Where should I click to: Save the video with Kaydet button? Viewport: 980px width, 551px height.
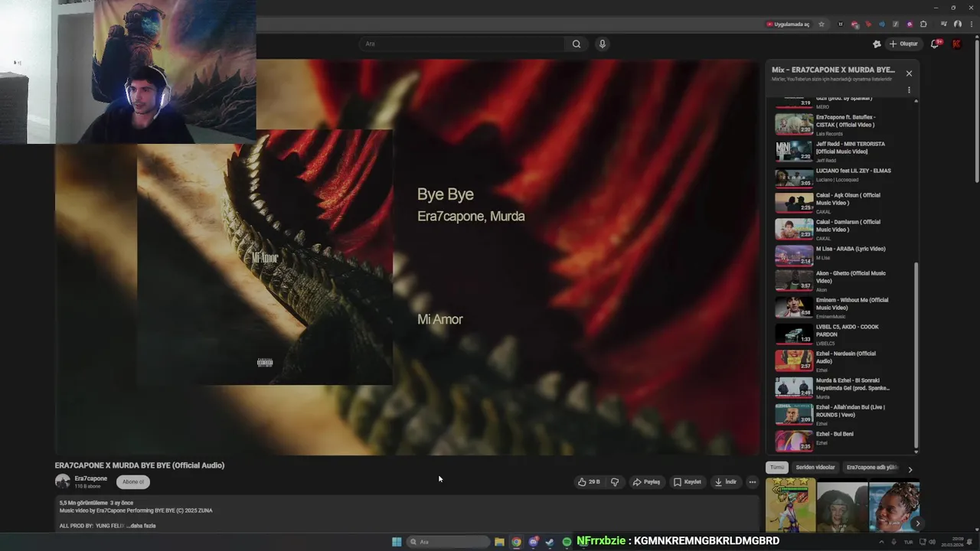688,482
